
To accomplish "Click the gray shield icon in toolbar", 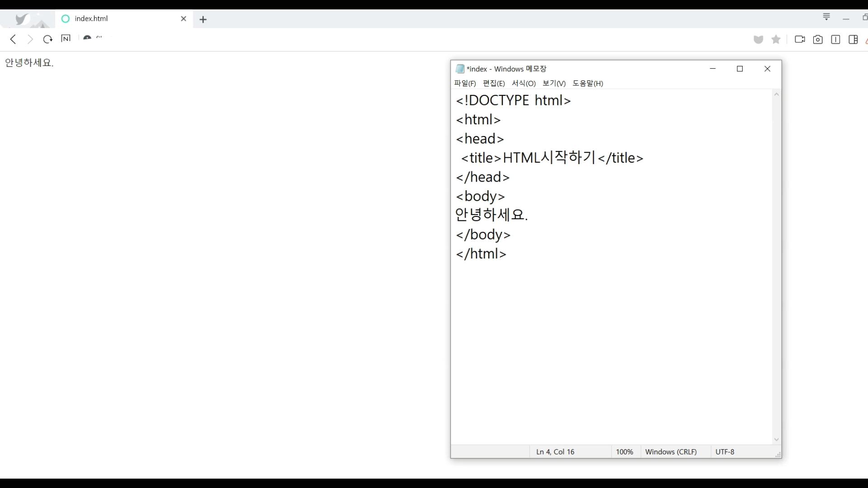I will pos(759,40).
